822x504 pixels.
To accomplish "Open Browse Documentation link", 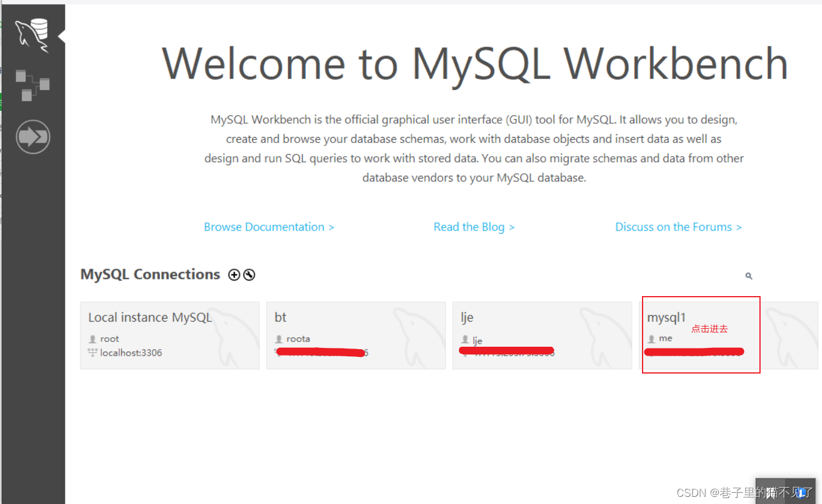I will (269, 227).
